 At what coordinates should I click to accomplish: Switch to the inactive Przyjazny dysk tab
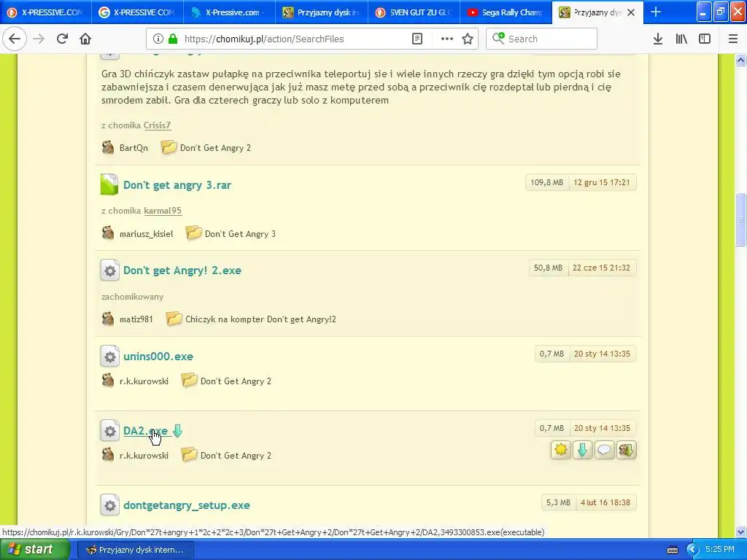tap(322, 12)
